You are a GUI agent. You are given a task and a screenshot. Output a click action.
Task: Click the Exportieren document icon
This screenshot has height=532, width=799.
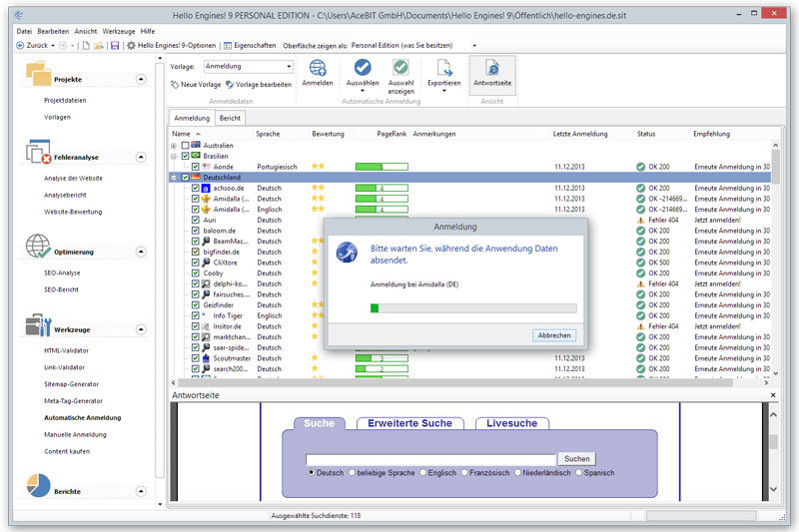443,67
